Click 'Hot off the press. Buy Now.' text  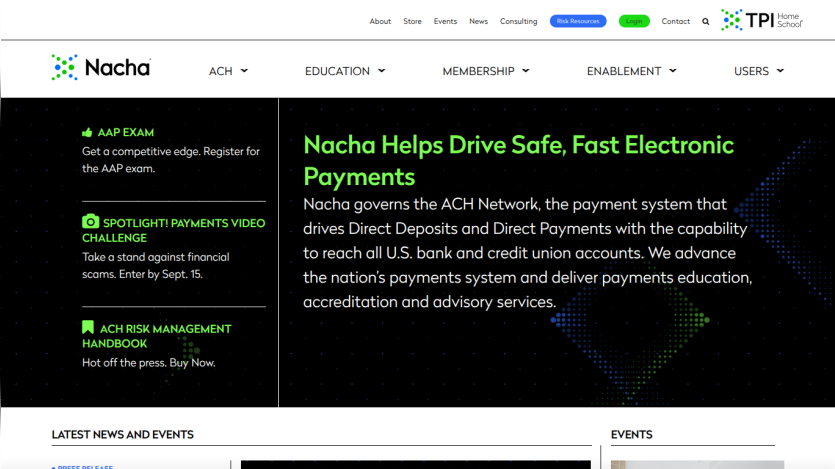pos(149,363)
